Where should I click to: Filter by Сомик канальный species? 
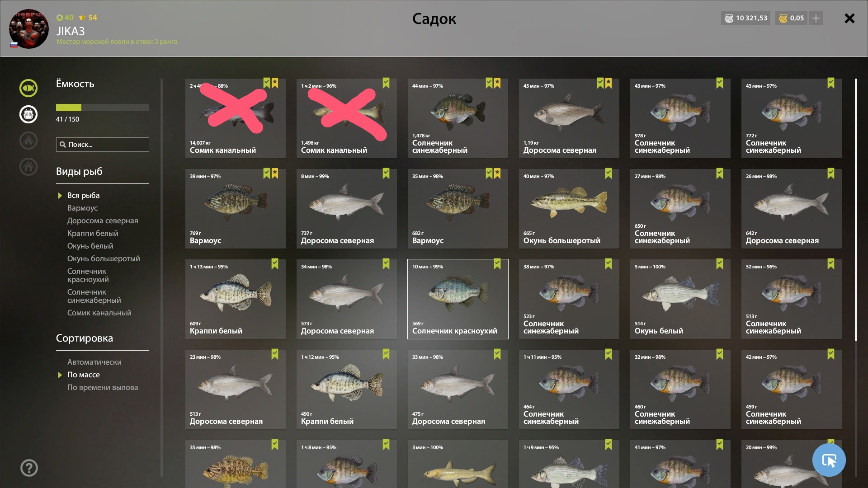99,313
